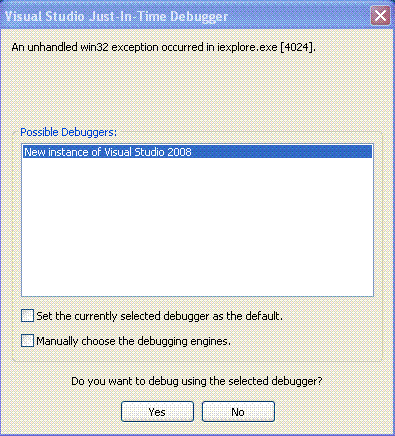This screenshot has height=436, width=395.
Task: Close the Just-In-Time Debugger dialog
Action: point(380,16)
